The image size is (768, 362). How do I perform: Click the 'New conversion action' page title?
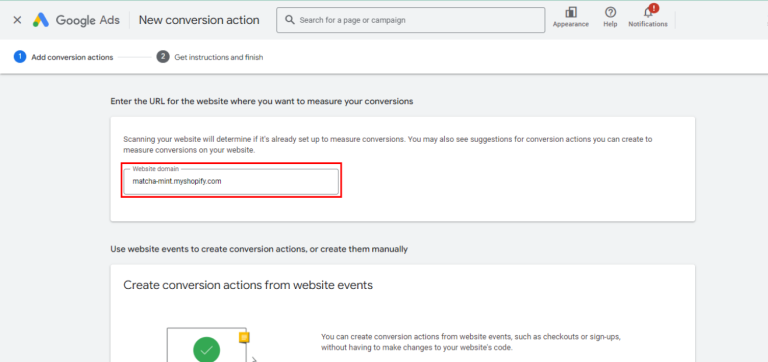(x=199, y=20)
